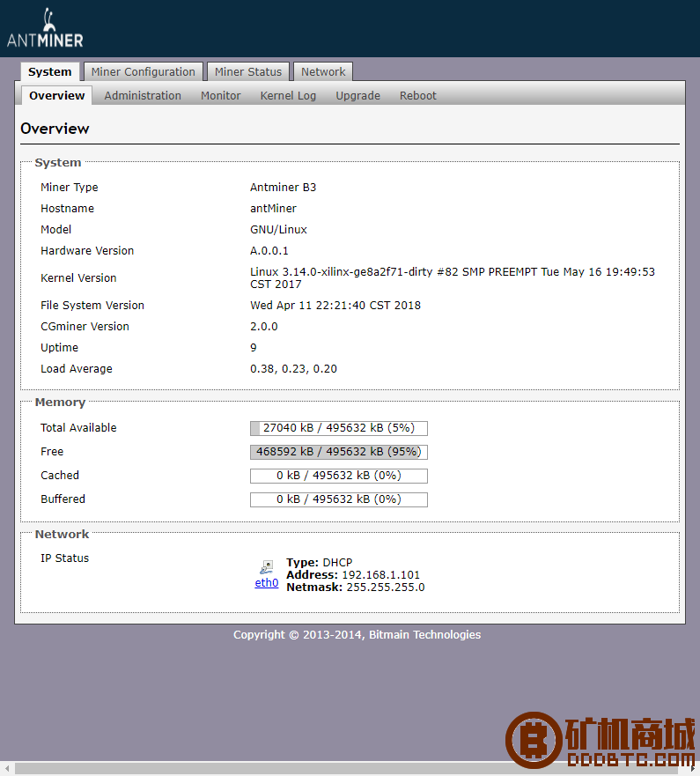Click the Buffered label
Viewport: 700px width, 776px height.
coord(63,499)
